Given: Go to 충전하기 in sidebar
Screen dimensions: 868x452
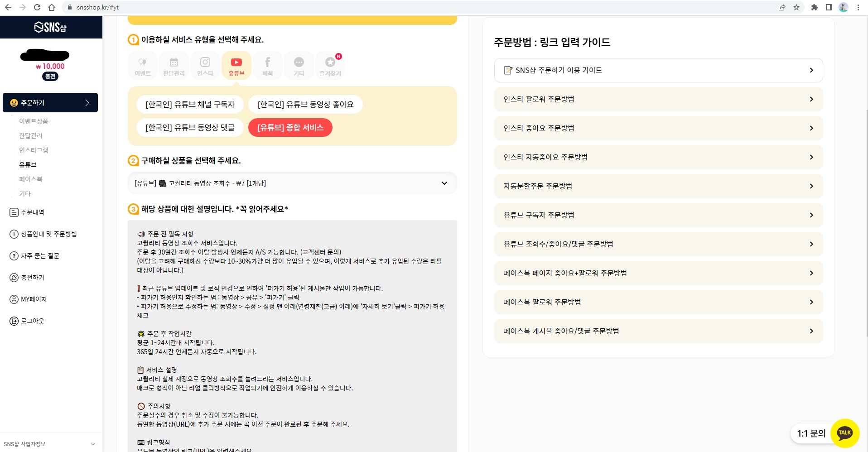Looking at the screenshot, I should 27,278.
